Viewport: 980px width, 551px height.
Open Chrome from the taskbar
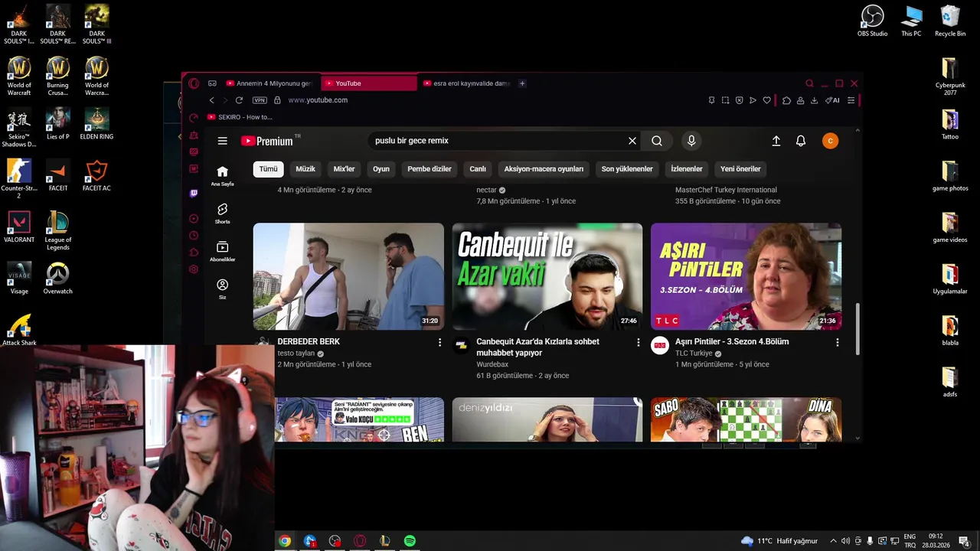coord(285,541)
